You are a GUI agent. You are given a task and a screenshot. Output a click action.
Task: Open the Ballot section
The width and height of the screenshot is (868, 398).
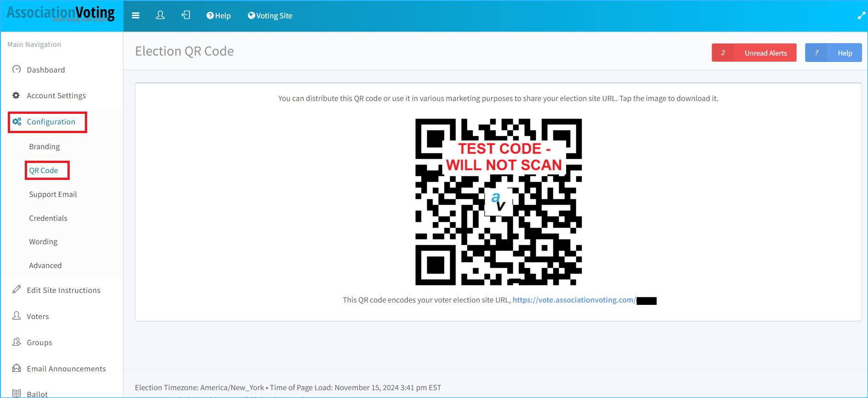(x=38, y=394)
